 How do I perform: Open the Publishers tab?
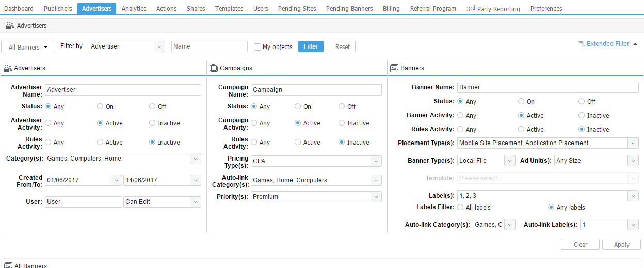pos(58,9)
